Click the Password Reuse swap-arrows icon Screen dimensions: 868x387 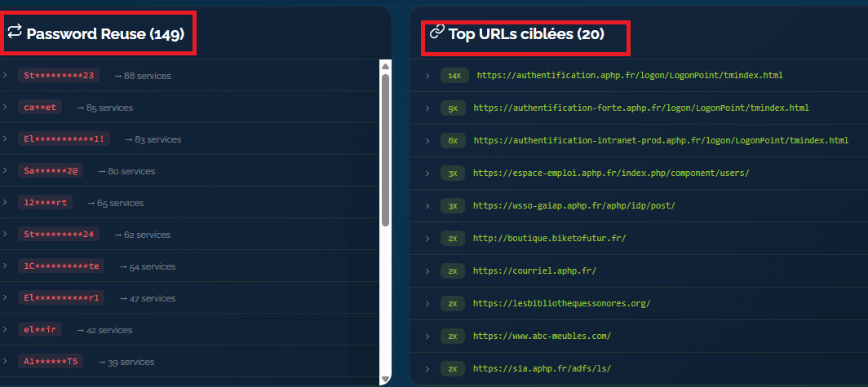pyautogui.click(x=15, y=31)
